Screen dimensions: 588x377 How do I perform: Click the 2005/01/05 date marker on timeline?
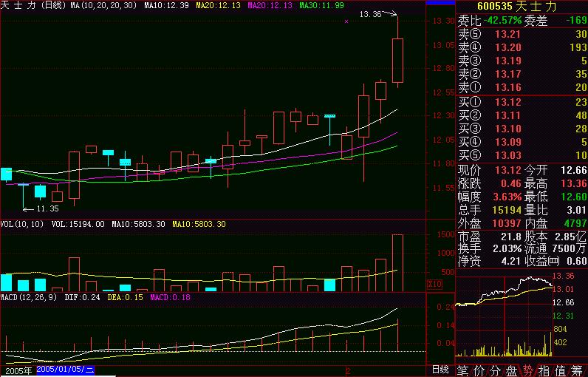[65, 368]
